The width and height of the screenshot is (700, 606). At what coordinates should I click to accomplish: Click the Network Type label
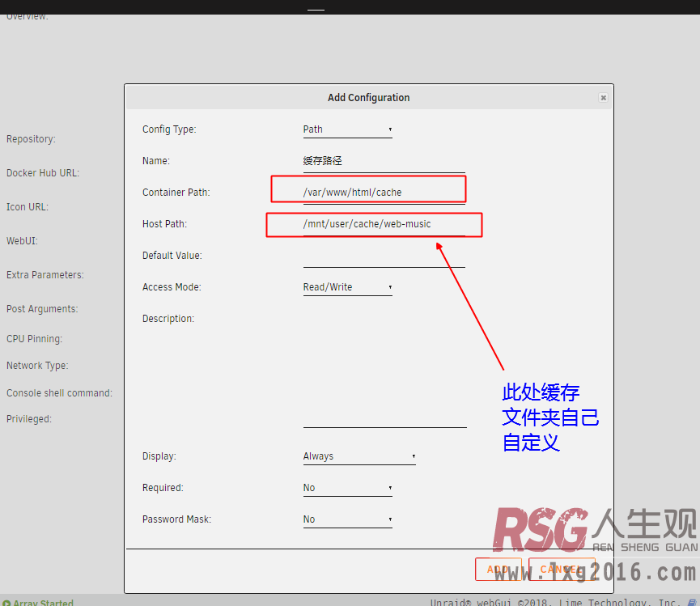click(x=37, y=366)
